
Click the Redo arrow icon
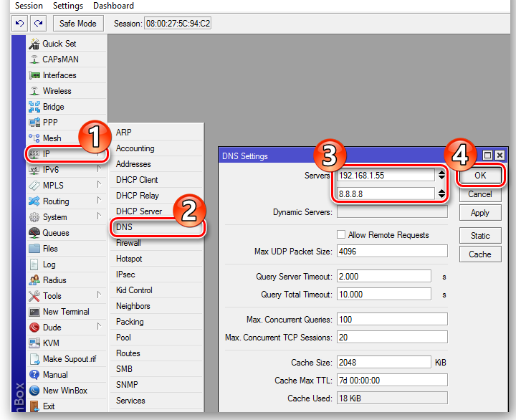[x=38, y=24]
